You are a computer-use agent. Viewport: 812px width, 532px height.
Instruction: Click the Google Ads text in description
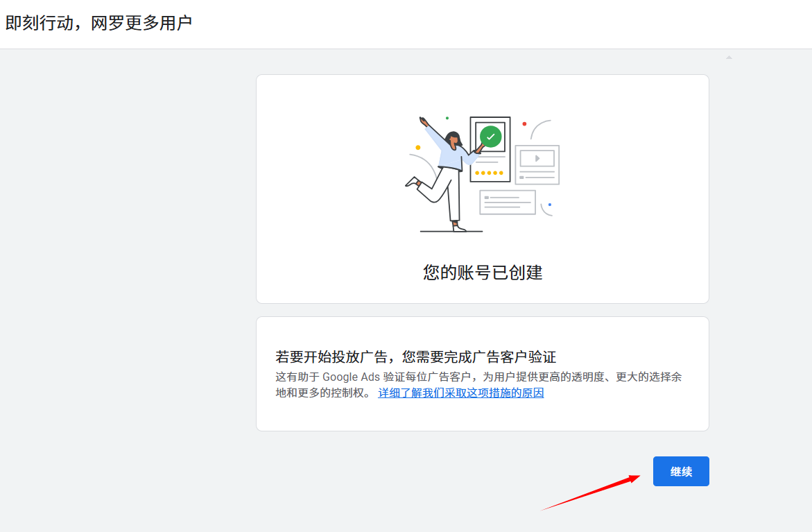coord(350,377)
